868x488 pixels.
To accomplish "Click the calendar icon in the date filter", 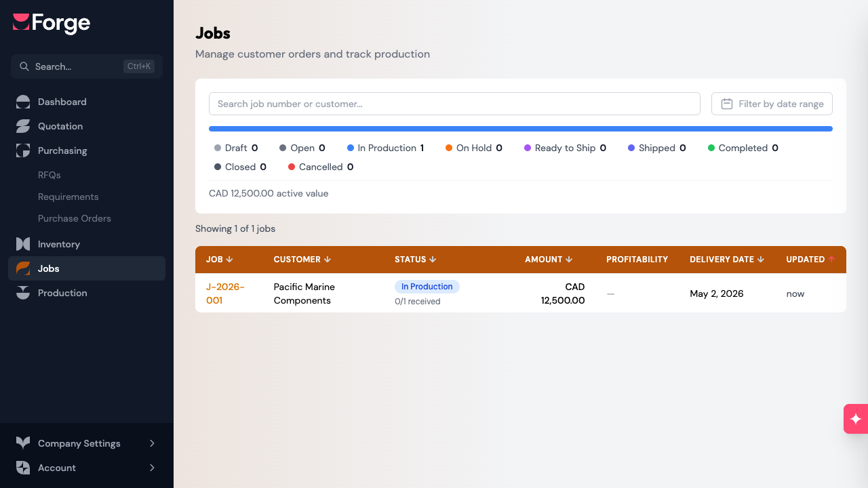I will pyautogui.click(x=726, y=104).
